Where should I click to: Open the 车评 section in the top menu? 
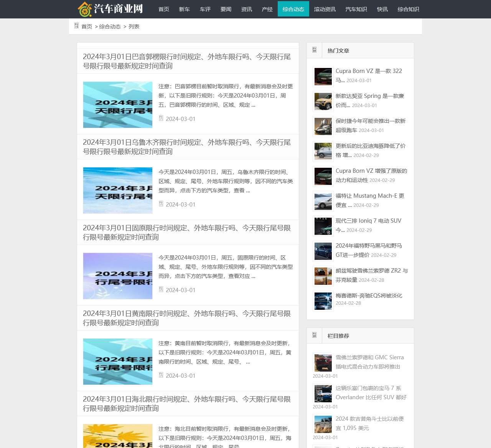click(x=205, y=9)
